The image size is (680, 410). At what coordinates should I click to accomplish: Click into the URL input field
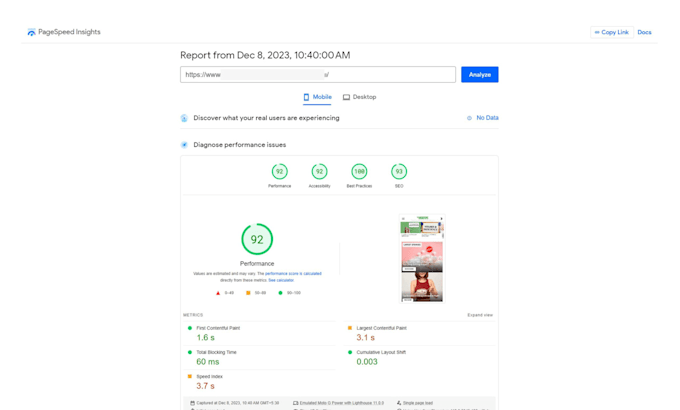pos(318,75)
